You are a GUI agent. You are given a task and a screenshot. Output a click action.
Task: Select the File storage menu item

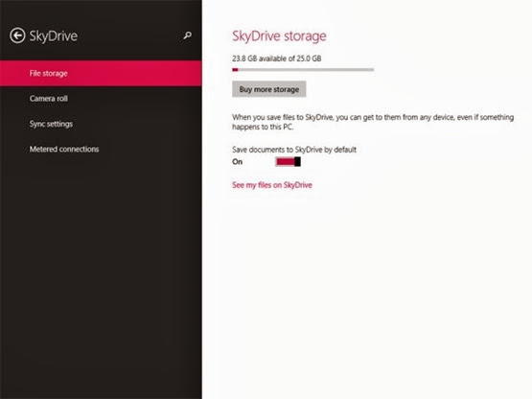(101, 73)
